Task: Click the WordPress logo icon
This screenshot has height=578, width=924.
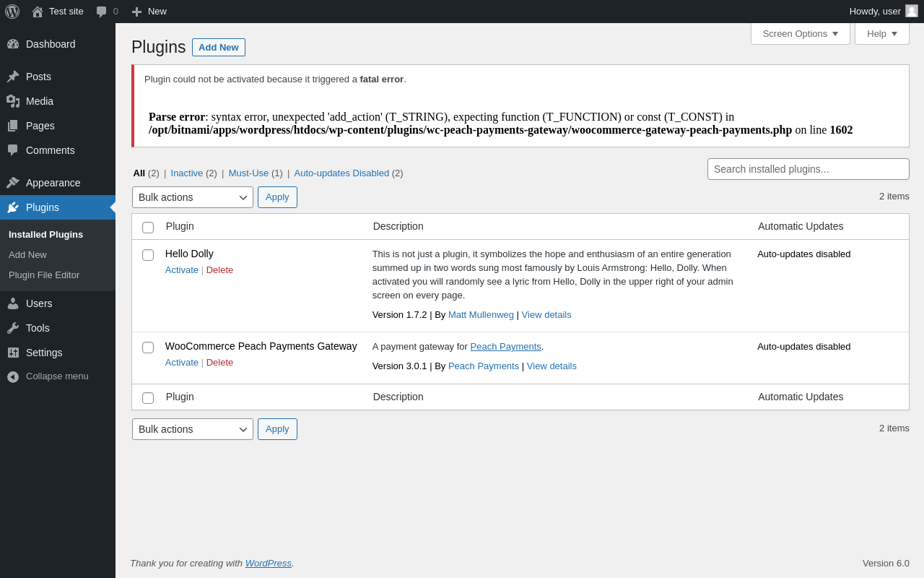Action: point(12,12)
